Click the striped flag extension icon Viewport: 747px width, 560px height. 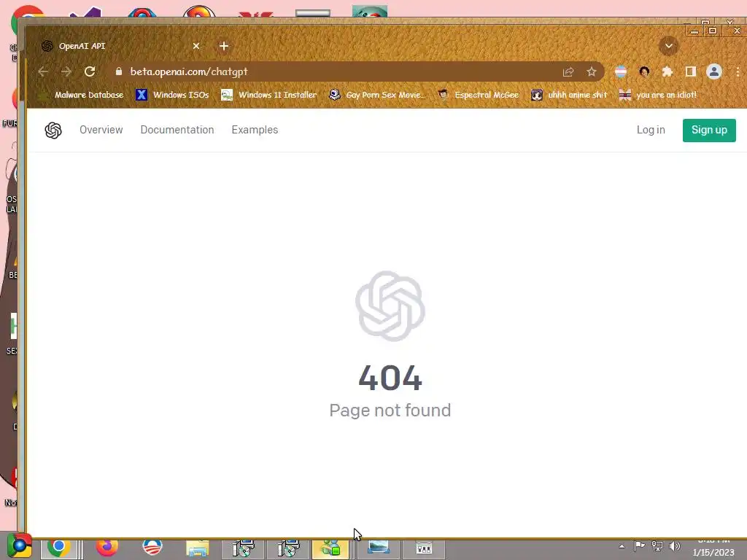(620, 72)
